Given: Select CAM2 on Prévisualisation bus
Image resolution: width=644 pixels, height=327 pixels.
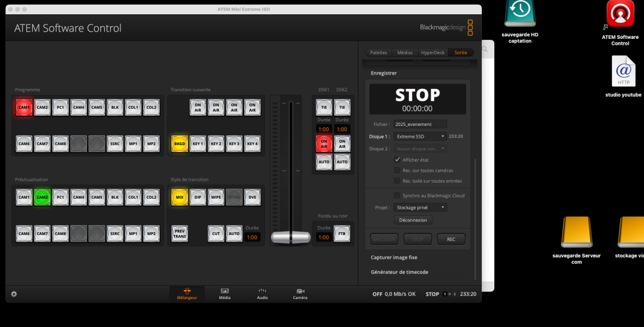Looking at the screenshot, I should [42, 197].
